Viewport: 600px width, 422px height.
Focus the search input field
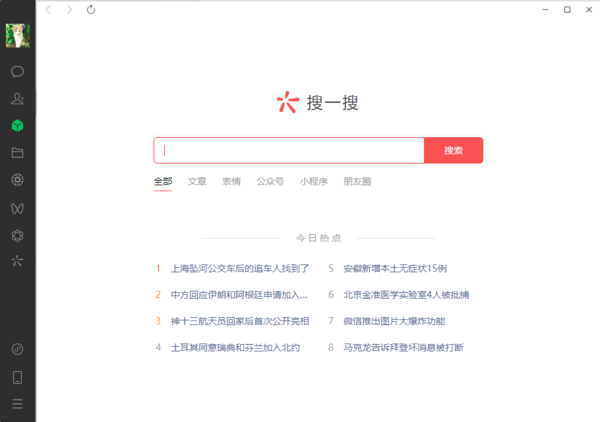(289, 150)
